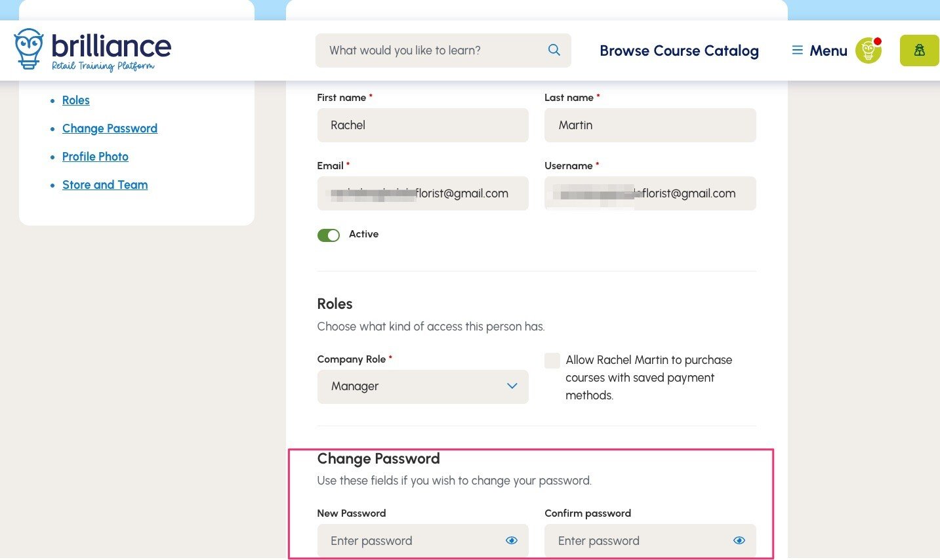
Task: Toggle the Active switch off
Action: click(329, 235)
